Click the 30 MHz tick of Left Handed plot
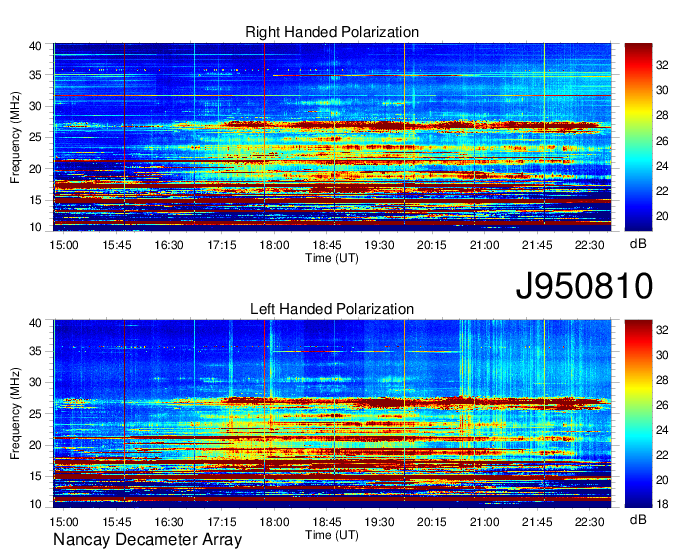 click(x=35, y=382)
